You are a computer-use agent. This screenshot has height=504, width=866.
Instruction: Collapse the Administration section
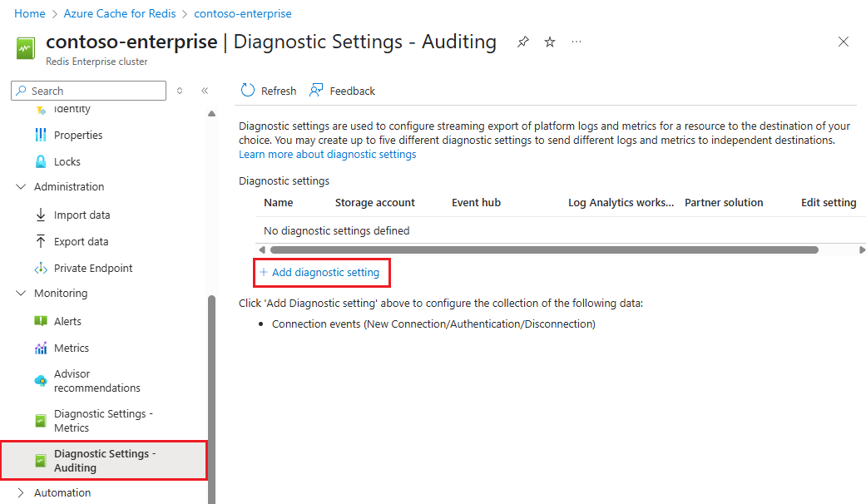pyautogui.click(x=21, y=186)
